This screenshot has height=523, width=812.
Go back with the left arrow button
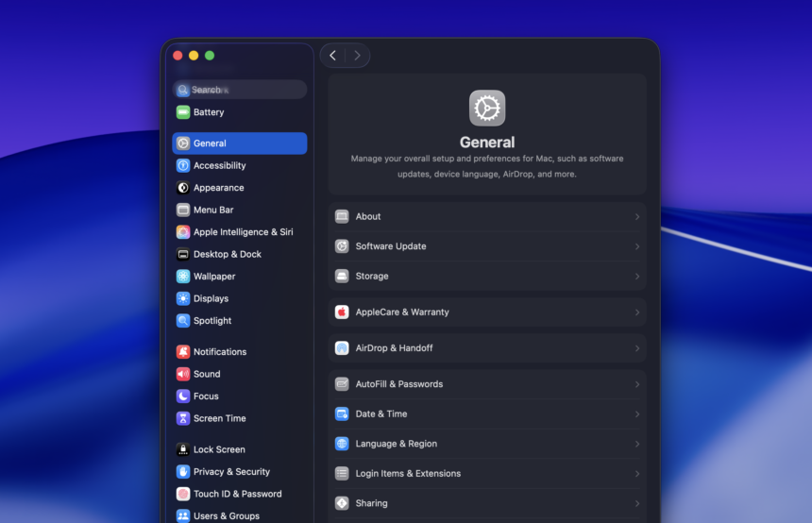[x=333, y=56]
